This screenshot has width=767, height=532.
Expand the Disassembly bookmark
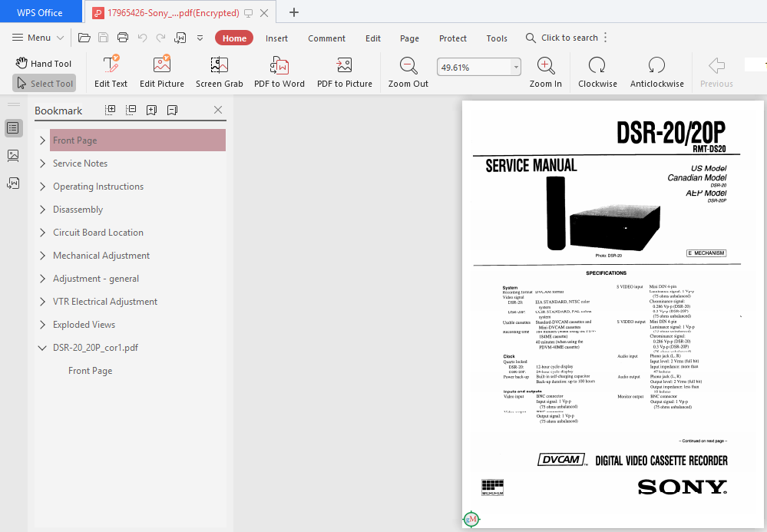(42, 210)
